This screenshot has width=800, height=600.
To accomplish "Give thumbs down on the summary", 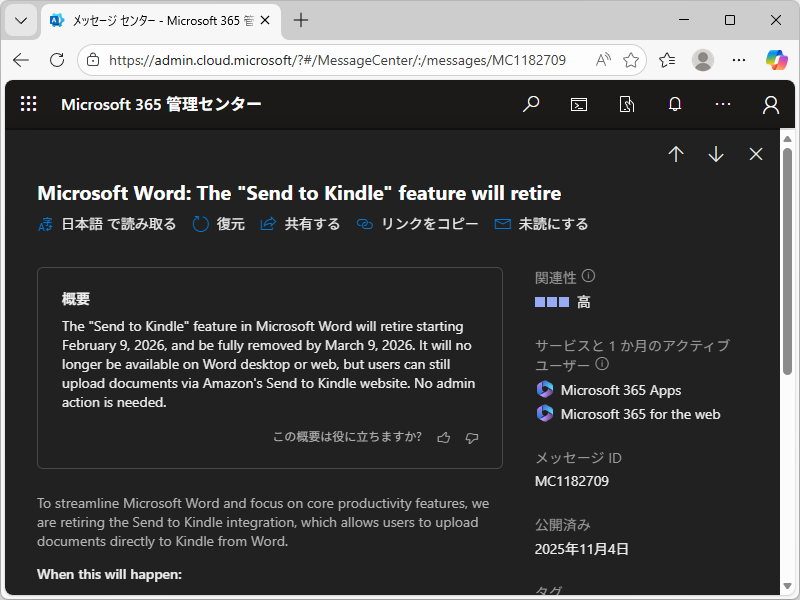I will (472, 438).
